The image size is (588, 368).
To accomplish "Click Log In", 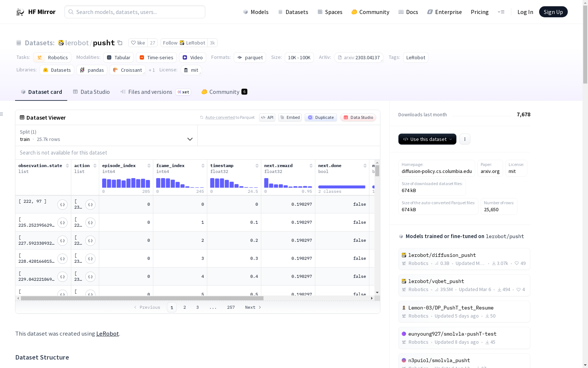I will (x=525, y=12).
